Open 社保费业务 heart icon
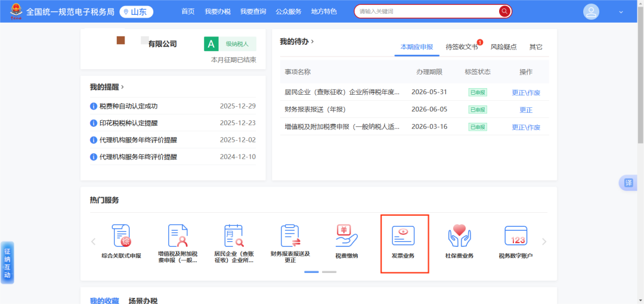644x304 pixels. click(459, 237)
